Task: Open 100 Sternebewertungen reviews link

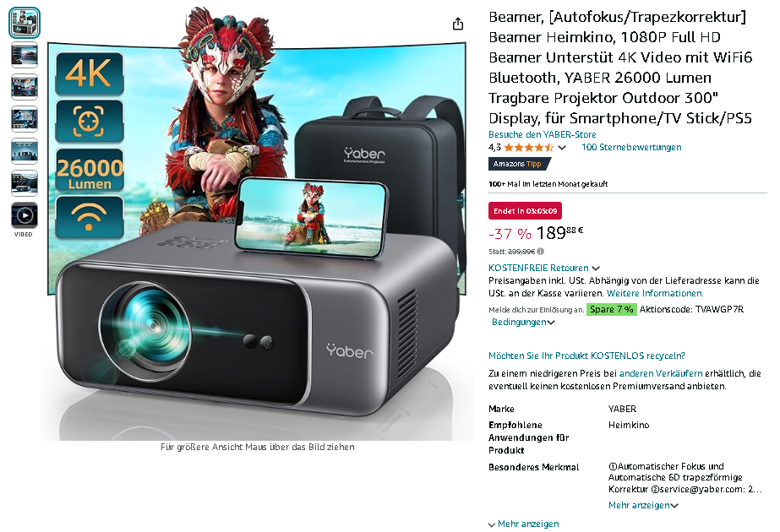Action: tap(631, 147)
